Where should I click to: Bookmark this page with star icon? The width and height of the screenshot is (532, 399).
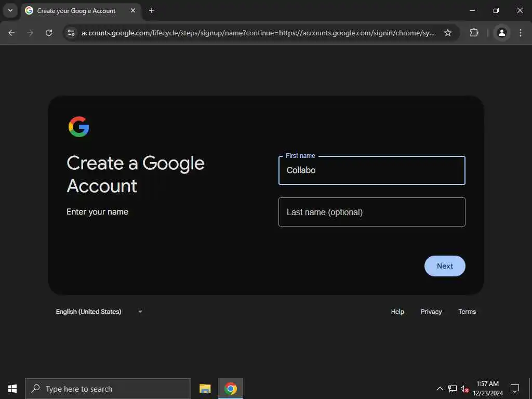[x=448, y=33]
